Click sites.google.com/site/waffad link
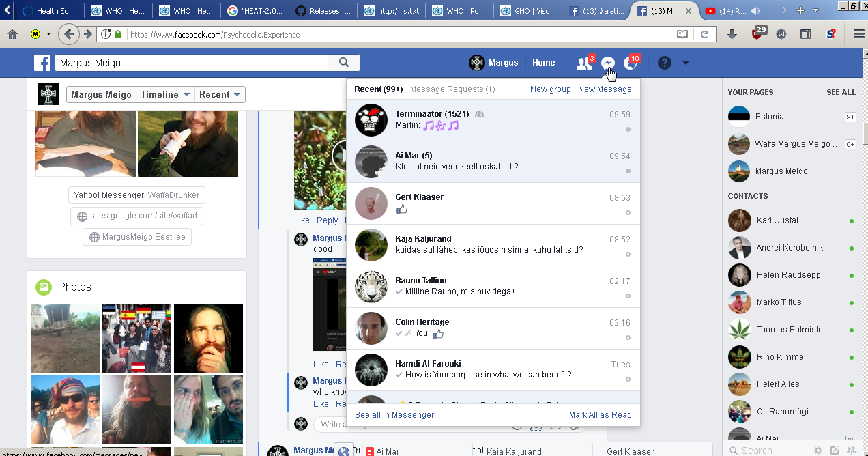The image size is (868, 456). pyautogui.click(x=136, y=216)
